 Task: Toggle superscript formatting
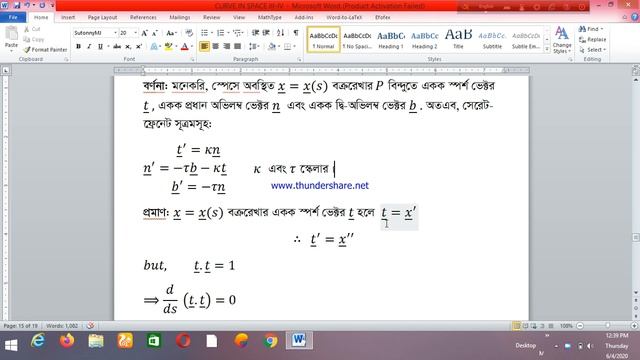(x=139, y=47)
